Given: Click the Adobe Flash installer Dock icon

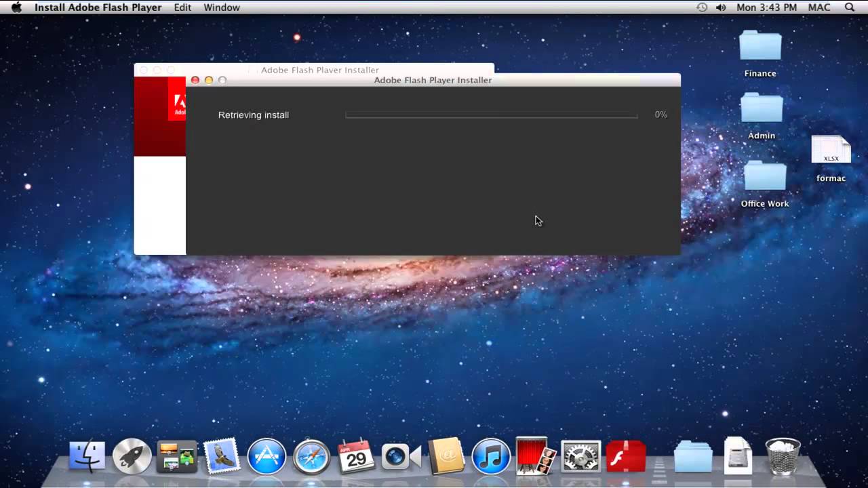Looking at the screenshot, I should tap(625, 456).
